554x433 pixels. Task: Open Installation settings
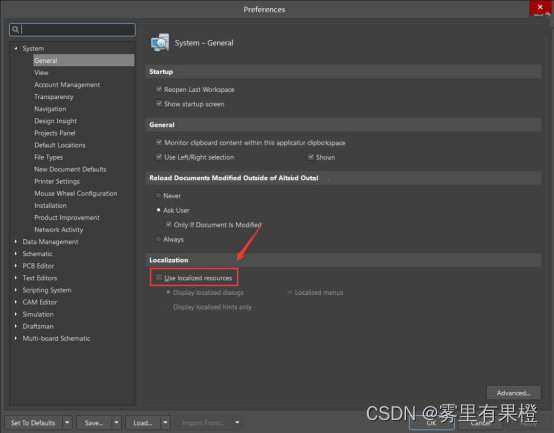point(51,206)
